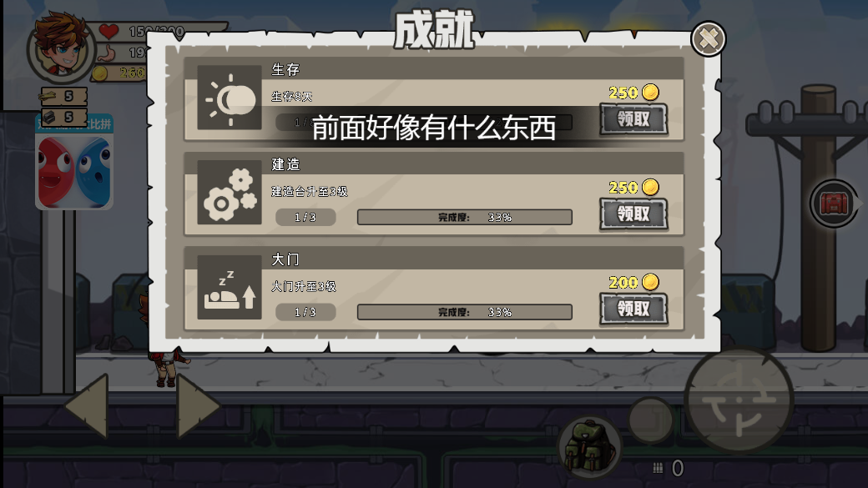Move right with the arrow control
Viewport: 868px width, 488px height.
198,406
